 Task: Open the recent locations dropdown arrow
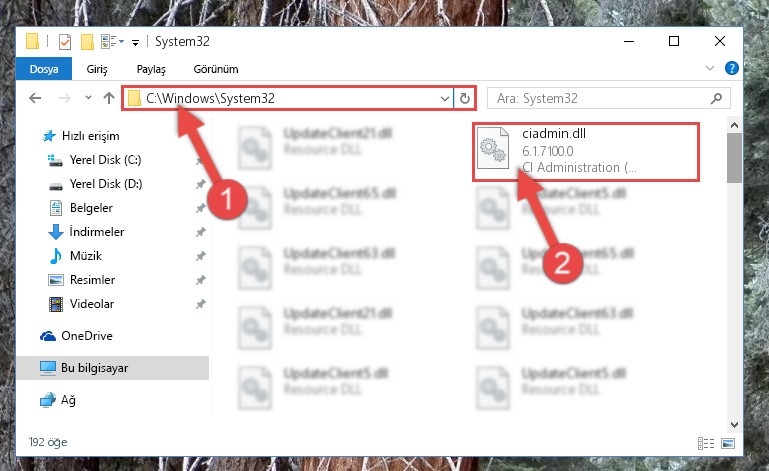click(88, 98)
